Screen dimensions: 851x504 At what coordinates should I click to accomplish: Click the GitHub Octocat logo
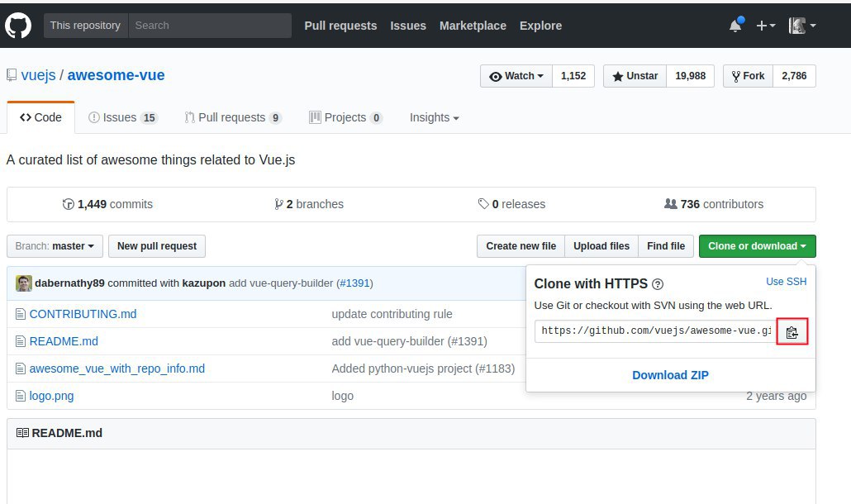point(18,26)
